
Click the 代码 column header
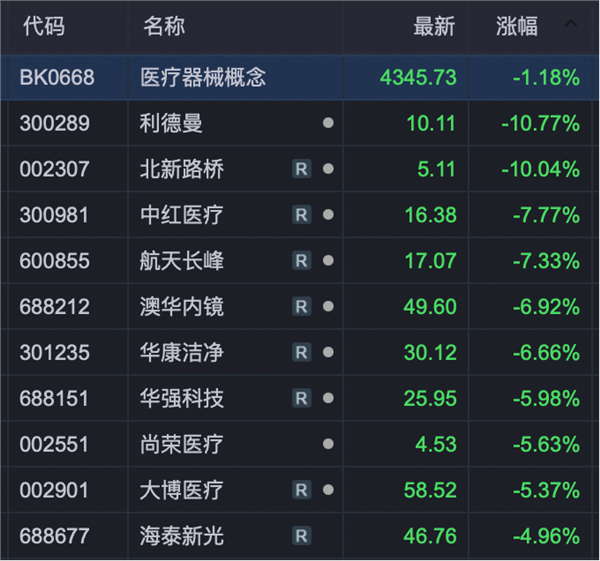(44, 26)
